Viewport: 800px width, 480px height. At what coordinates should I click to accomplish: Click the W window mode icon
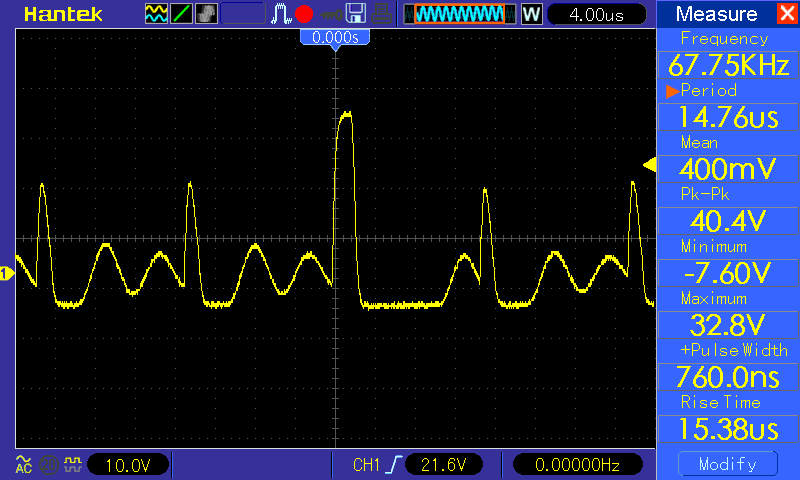pos(531,14)
